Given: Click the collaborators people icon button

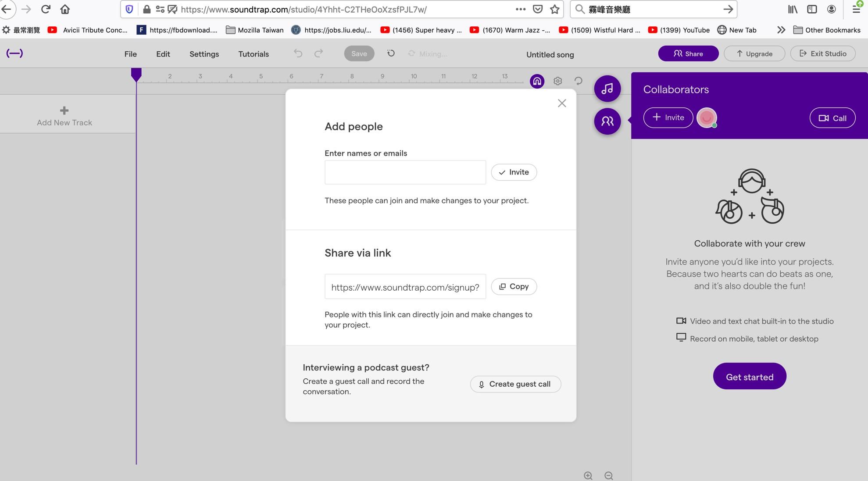Looking at the screenshot, I should (x=607, y=121).
